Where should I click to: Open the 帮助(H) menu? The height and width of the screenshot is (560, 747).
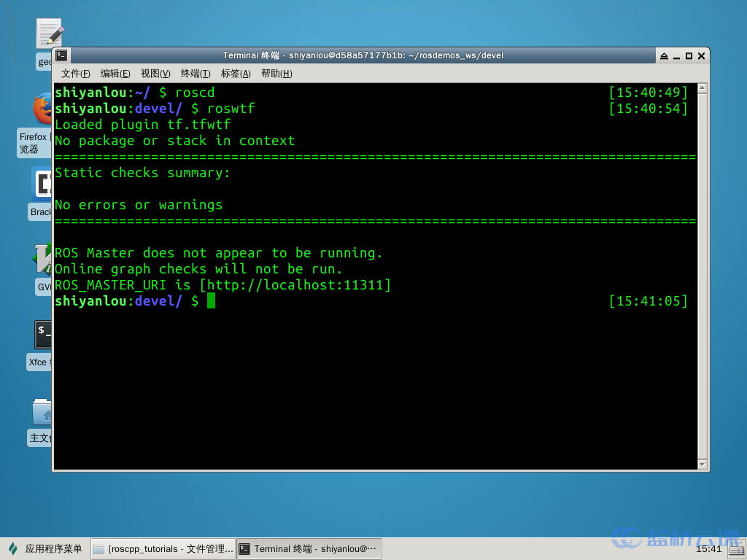point(276,74)
